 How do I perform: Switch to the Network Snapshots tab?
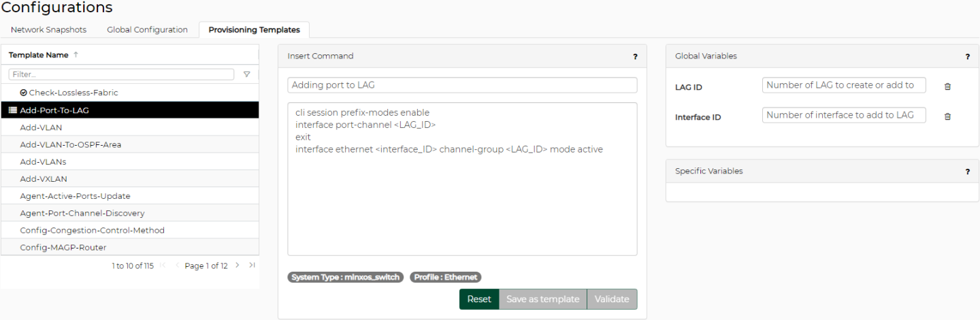point(48,30)
